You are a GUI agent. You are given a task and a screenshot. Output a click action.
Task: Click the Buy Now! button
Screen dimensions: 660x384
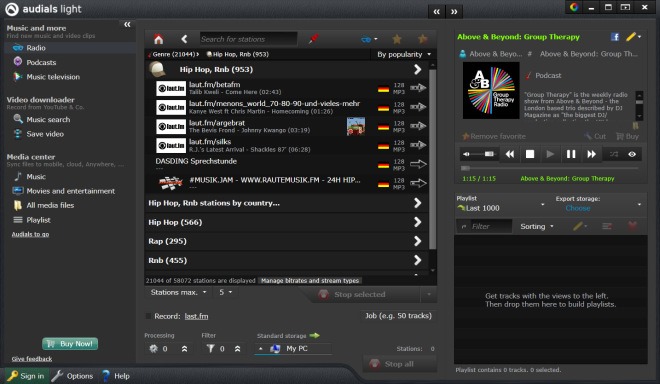click(70, 344)
